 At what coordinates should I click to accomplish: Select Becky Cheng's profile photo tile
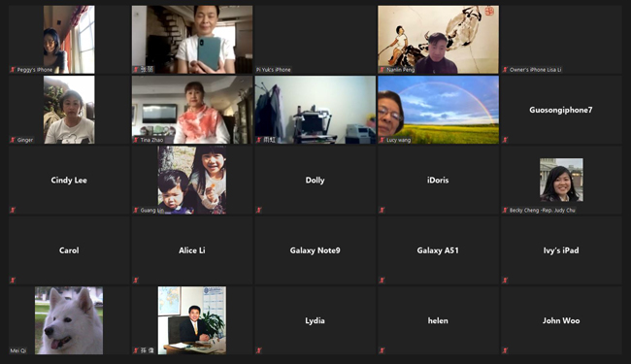561,180
